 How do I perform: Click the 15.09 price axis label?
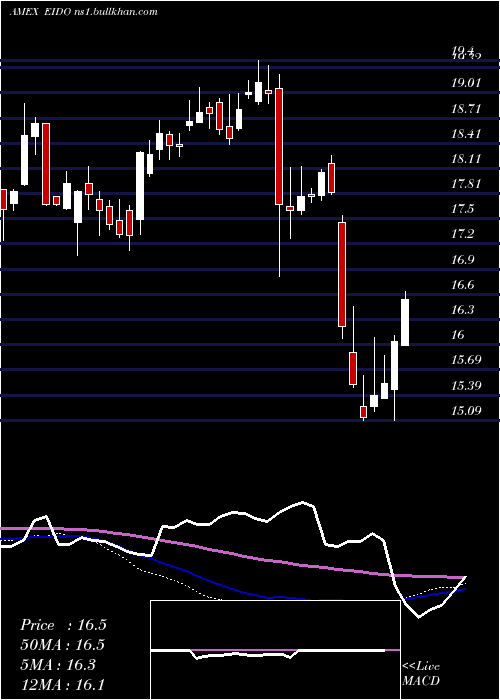click(x=467, y=410)
